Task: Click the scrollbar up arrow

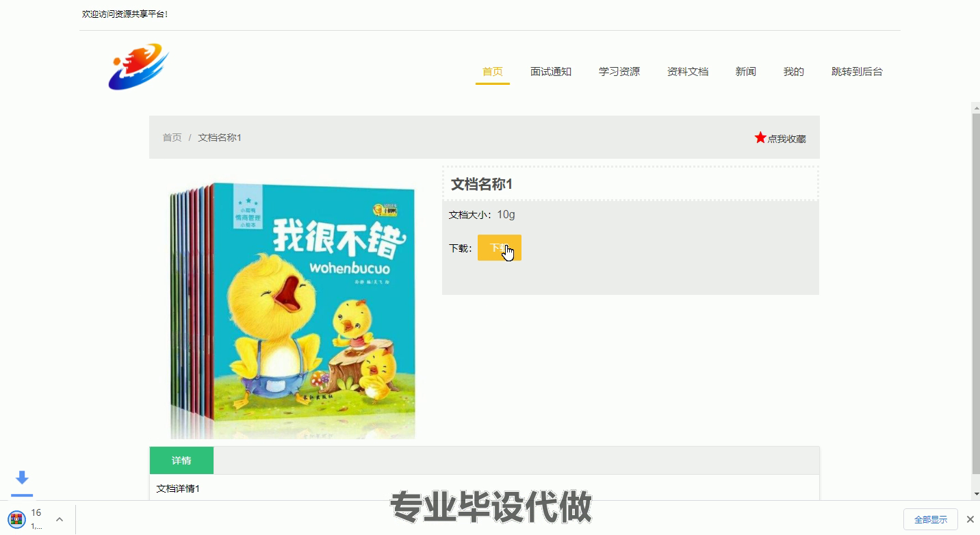Action: [x=976, y=107]
